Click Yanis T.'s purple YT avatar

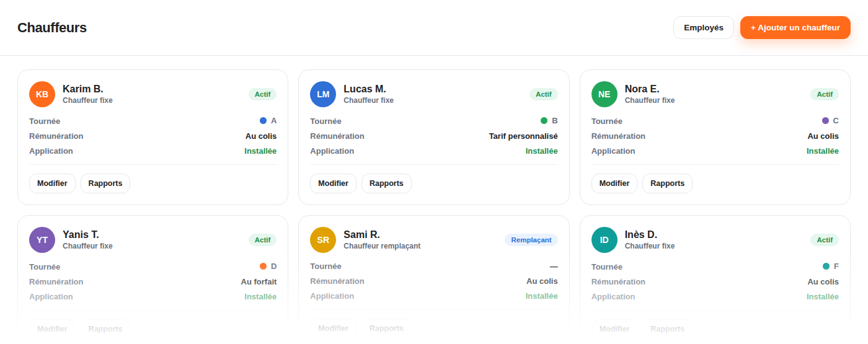click(x=42, y=240)
